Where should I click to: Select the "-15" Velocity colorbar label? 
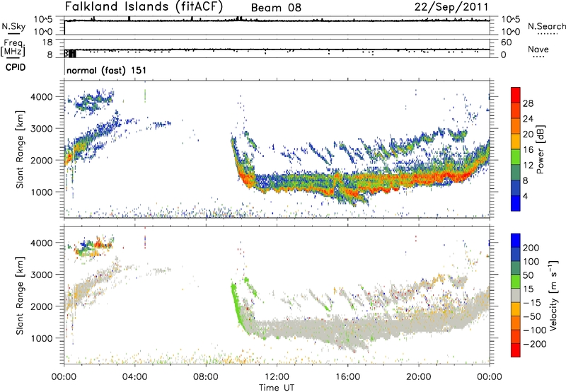[531, 303]
